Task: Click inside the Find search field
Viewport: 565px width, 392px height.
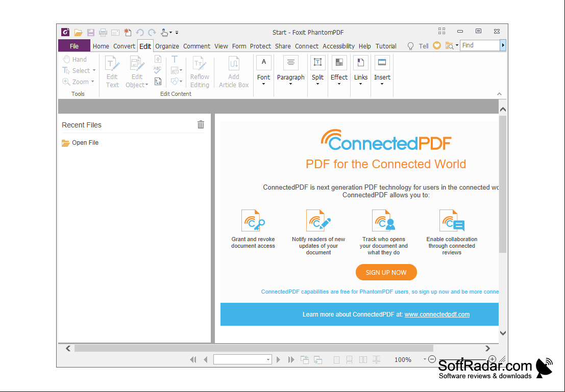Action: pos(480,45)
